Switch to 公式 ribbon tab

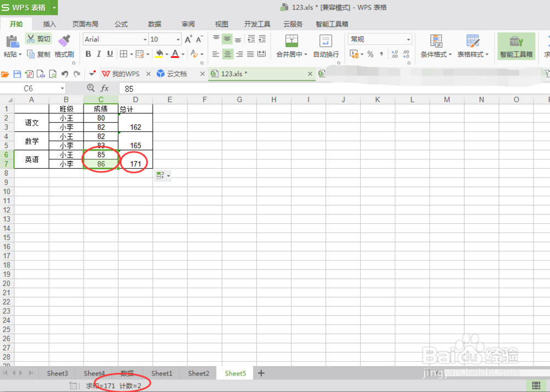[x=121, y=24]
